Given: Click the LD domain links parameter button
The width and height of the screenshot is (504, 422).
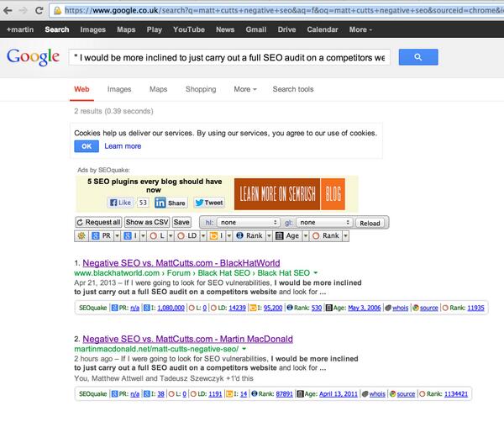Looking at the screenshot, I should [x=187, y=235].
